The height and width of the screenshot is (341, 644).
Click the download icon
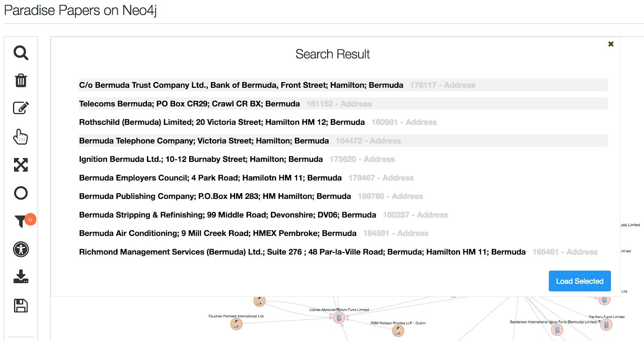(x=21, y=277)
